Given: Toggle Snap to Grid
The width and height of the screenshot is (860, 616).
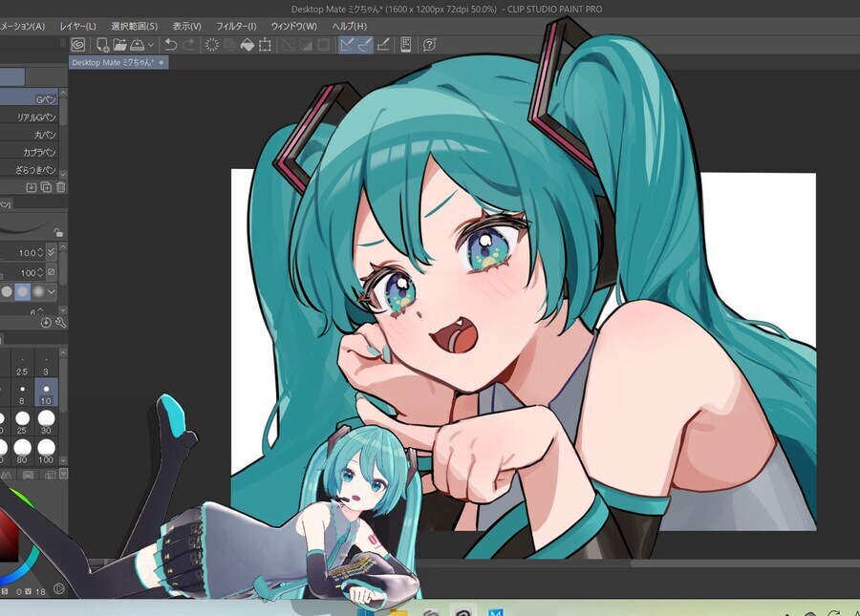Looking at the screenshot, I should [x=383, y=44].
